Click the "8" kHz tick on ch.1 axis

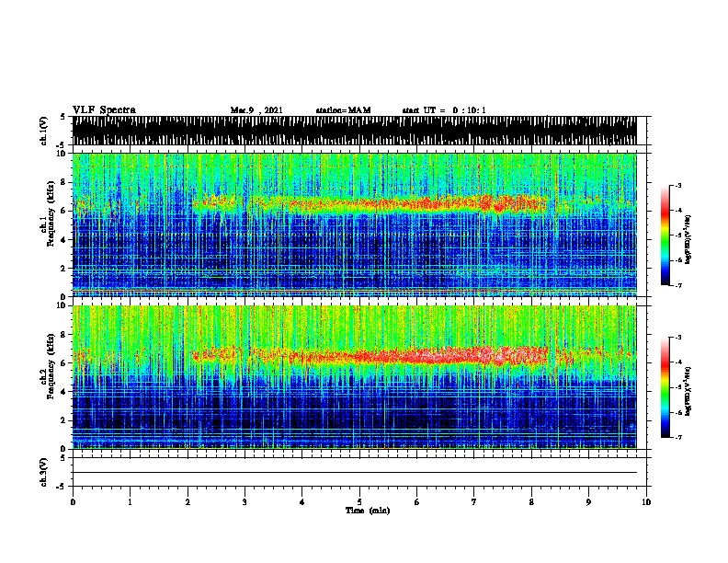(64, 182)
